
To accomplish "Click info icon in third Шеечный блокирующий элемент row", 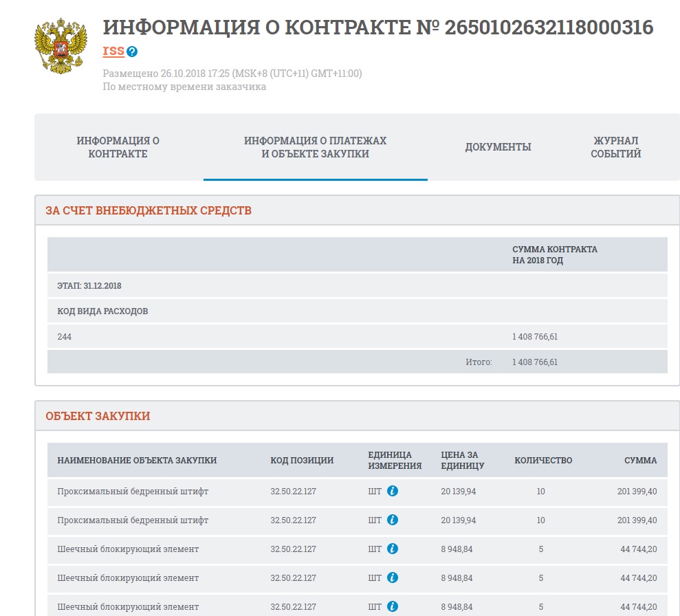I will tap(392, 606).
